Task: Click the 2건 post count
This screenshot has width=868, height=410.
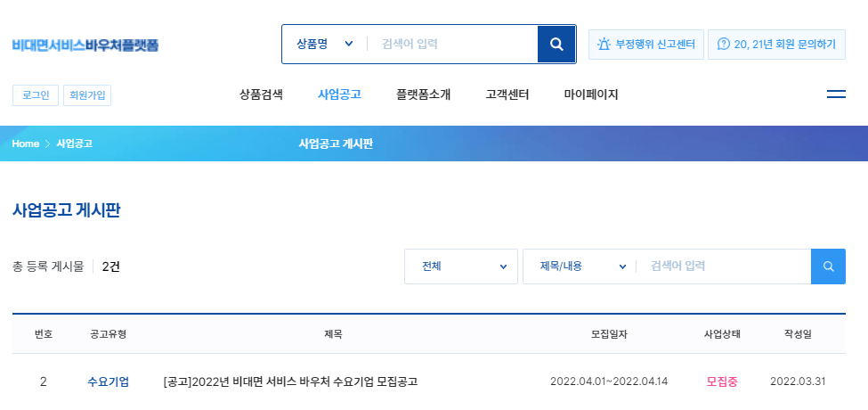Action: pyautogui.click(x=110, y=266)
